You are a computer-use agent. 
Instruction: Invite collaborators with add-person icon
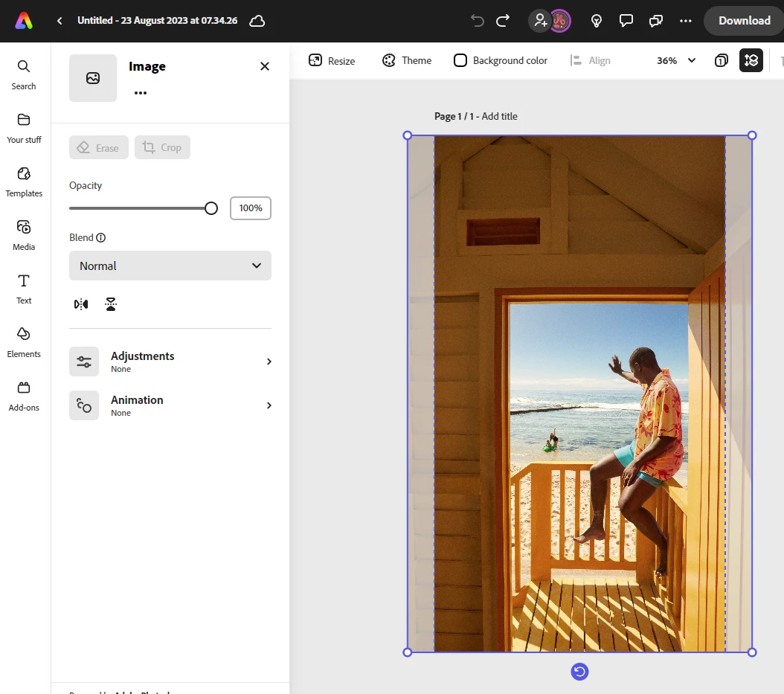click(540, 21)
